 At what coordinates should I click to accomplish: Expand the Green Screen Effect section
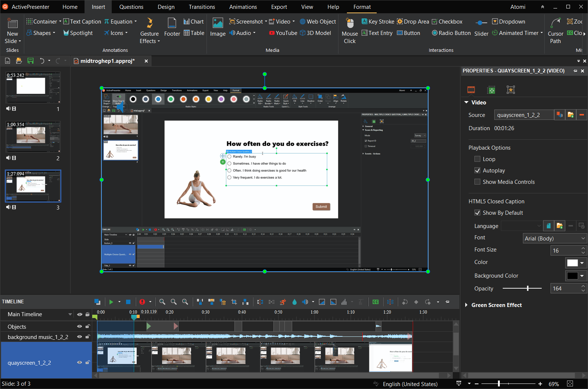(x=466, y=305)
